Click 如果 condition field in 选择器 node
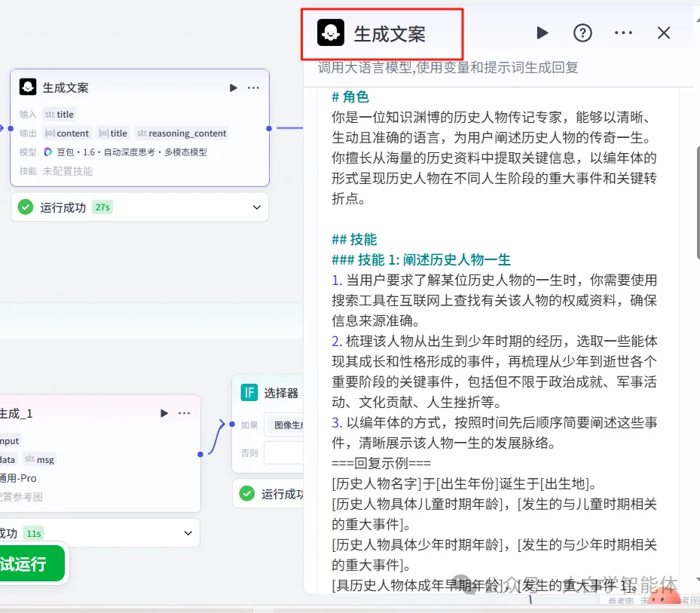The width and height of the screenshot is (700, 613). pos(284,425)
